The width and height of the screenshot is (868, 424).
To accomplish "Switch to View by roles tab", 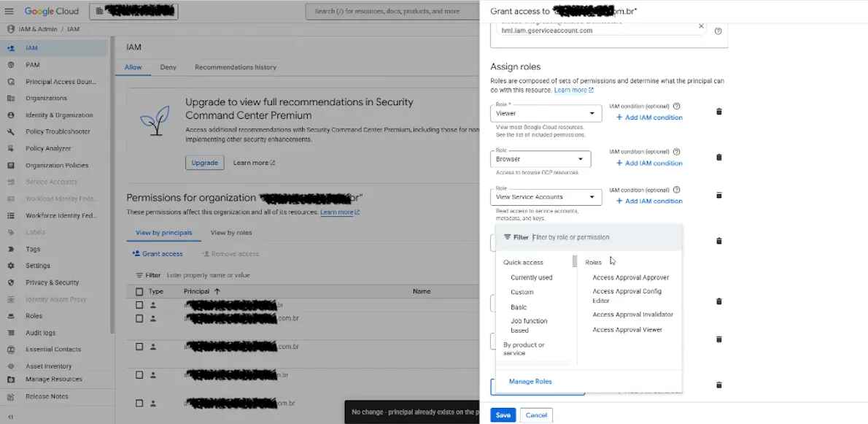I will coord(230,233).
